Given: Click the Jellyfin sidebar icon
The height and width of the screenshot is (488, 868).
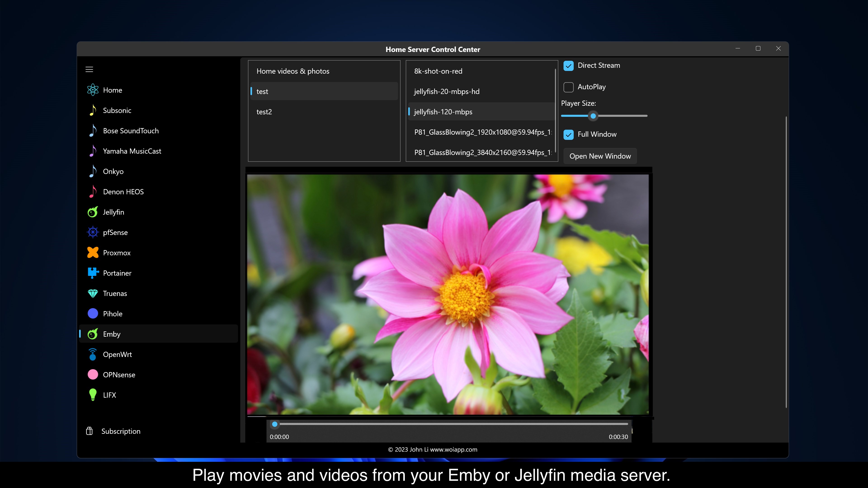Looking at the screenshot, I should [93, 212].
